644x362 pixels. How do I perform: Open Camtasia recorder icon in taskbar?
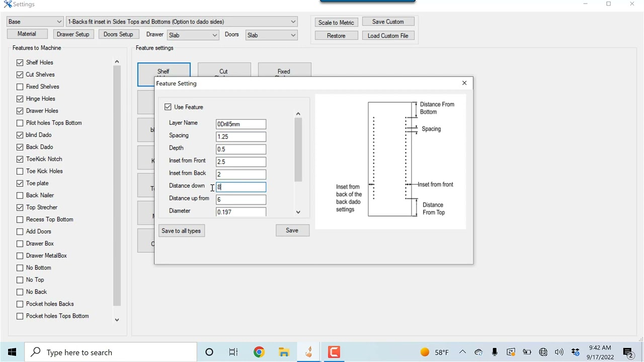(334, 352)
